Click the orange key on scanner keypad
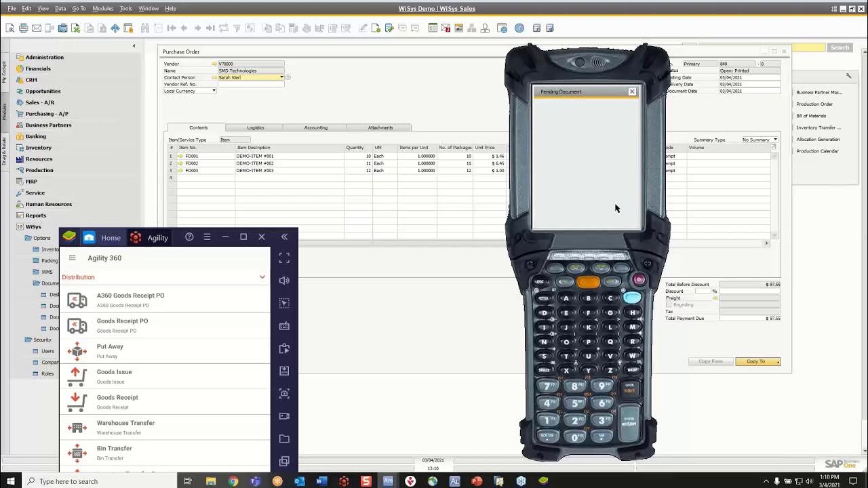 coord(589,282)
